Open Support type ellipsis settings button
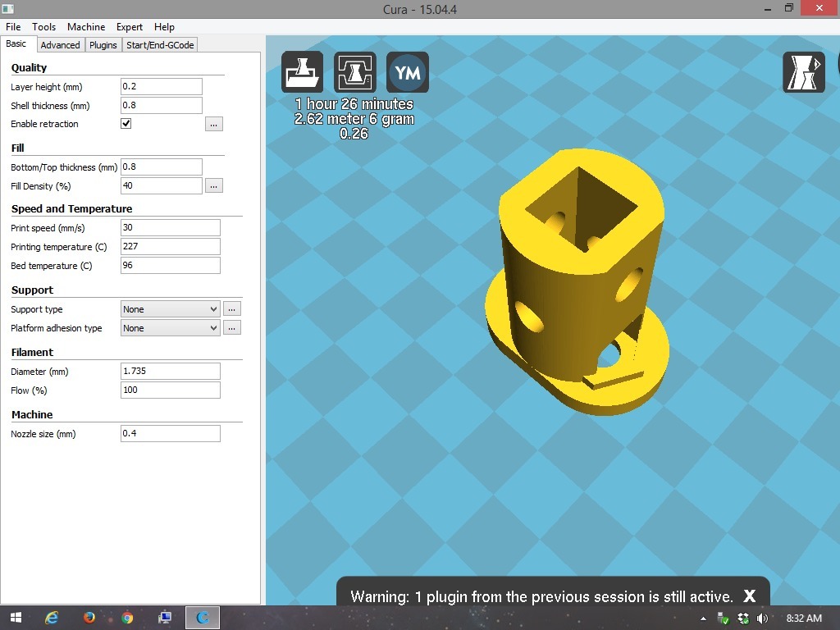The height and width of the screenshot is (630, 840). pos(232,309)
